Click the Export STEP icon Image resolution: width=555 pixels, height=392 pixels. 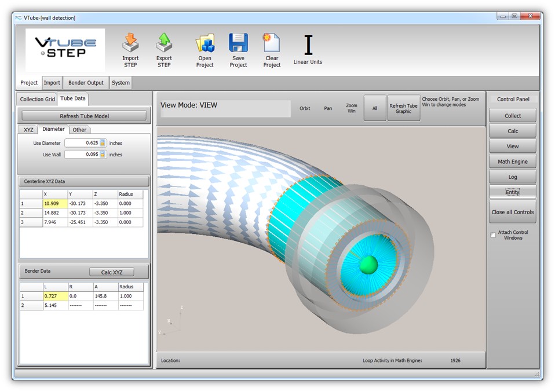click(164, 43)
